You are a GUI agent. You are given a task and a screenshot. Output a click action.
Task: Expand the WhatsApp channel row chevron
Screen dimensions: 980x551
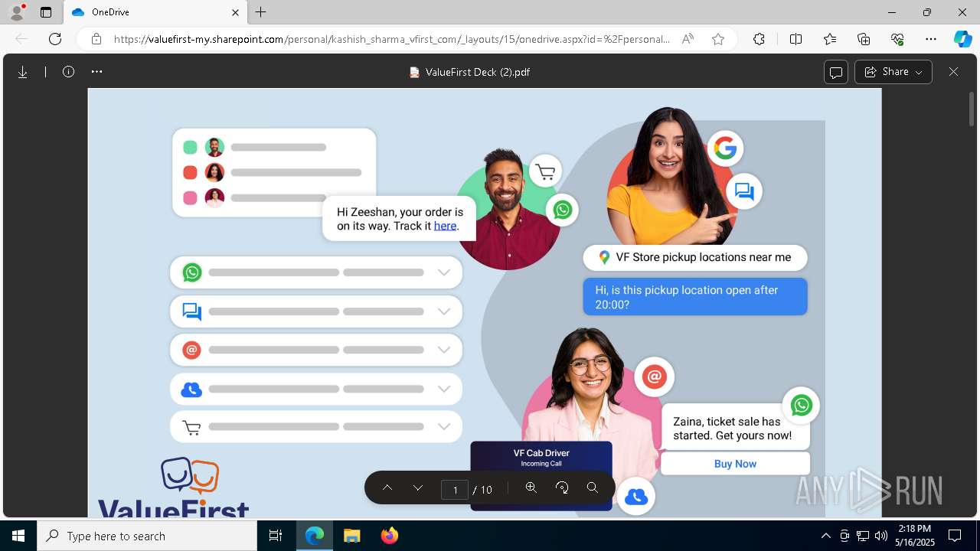coord(444,272)
